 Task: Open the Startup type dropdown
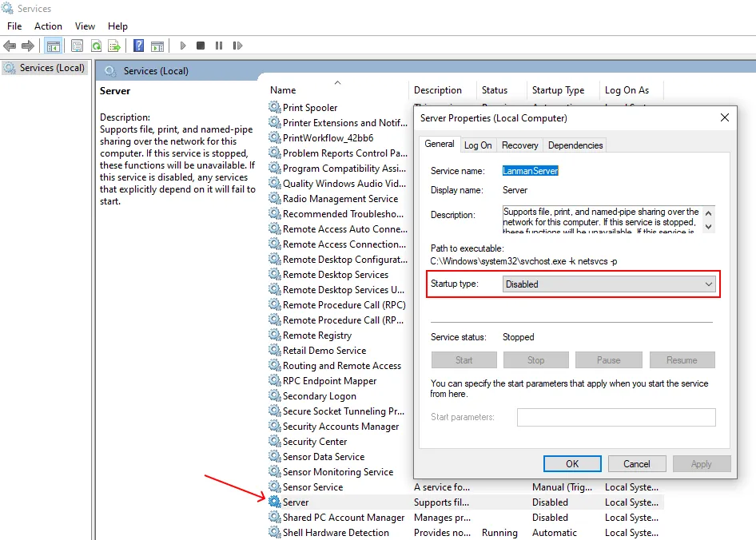click(x=609, y=284)
